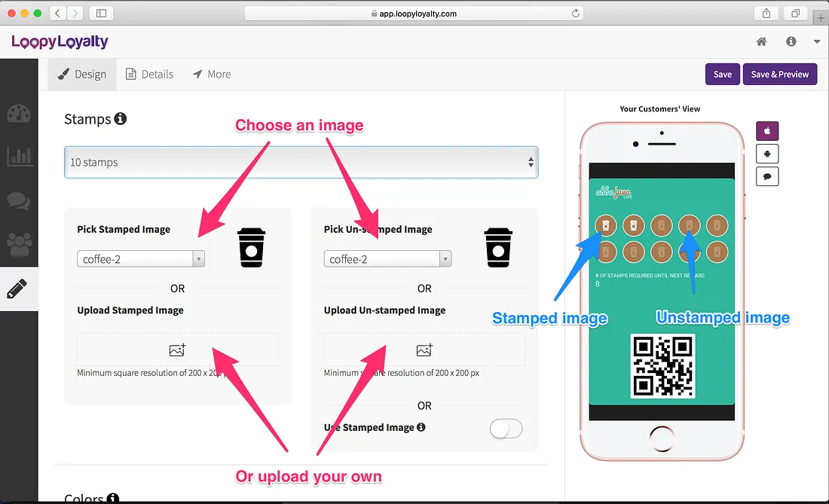The width and height of the screenshot is (829, 504).
Task: Click the stamps required count 8
Action: 598,284
